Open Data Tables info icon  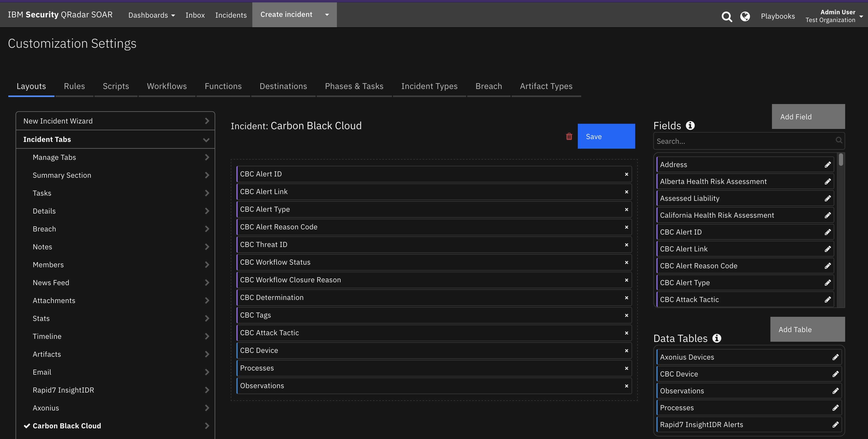coord(717,338)
